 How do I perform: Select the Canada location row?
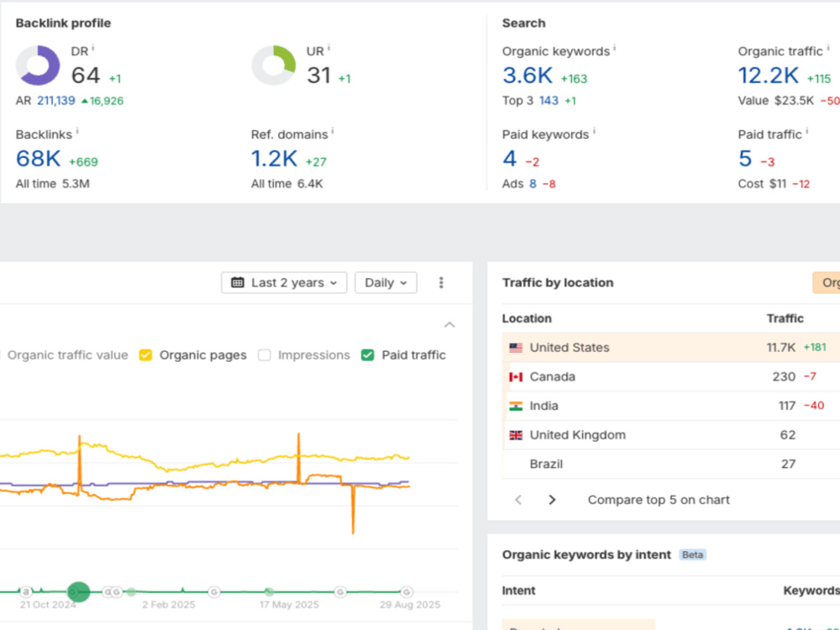click(x=670, y=377)
